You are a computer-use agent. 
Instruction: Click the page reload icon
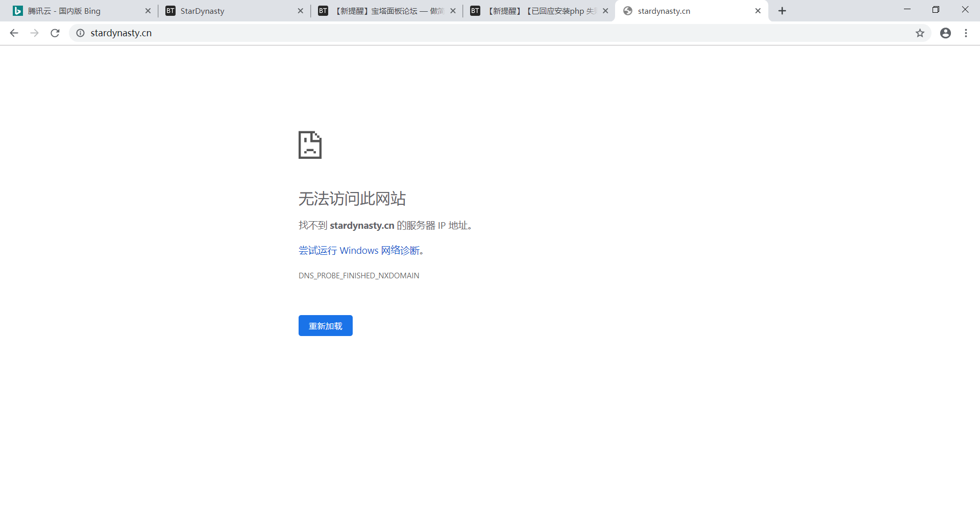point(55,33)
